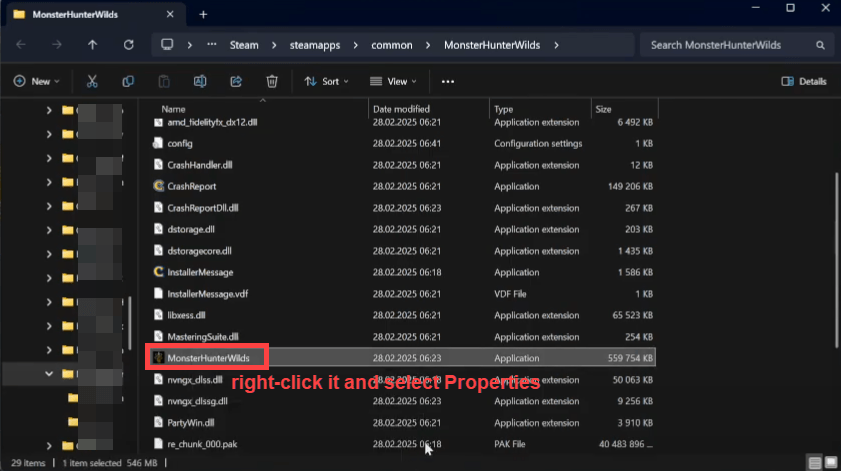Expand the Sort dropdown
The width and height of the screenshot is (841, 471).
point(322,81)
